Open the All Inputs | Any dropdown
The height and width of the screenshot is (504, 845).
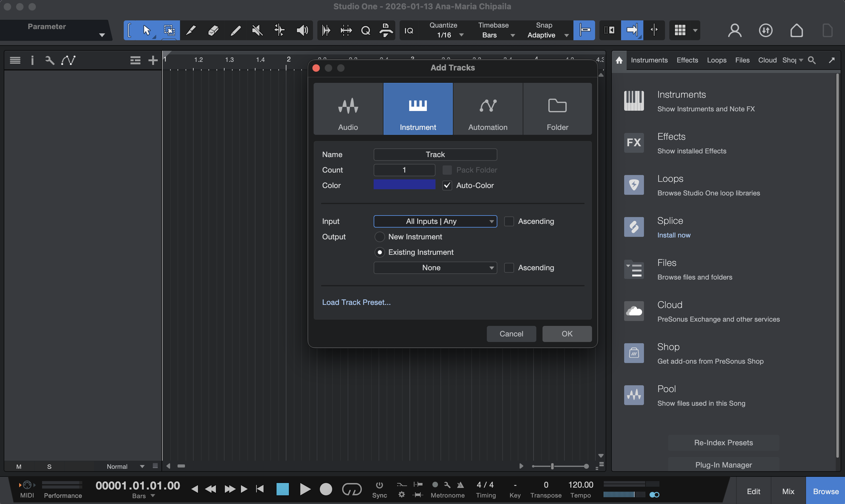pyautogui.click(x=435, y=221)
